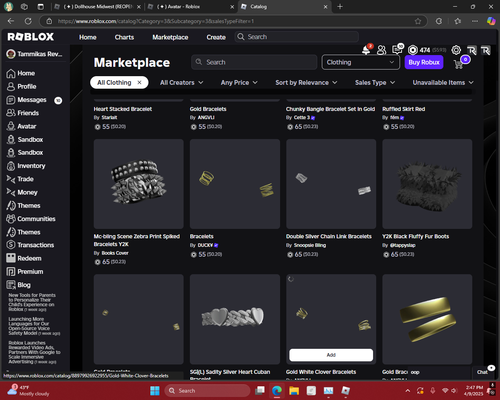Open the DUCKY Bracelets item thumbnail
500x400 pixels.
pos(235,184)
